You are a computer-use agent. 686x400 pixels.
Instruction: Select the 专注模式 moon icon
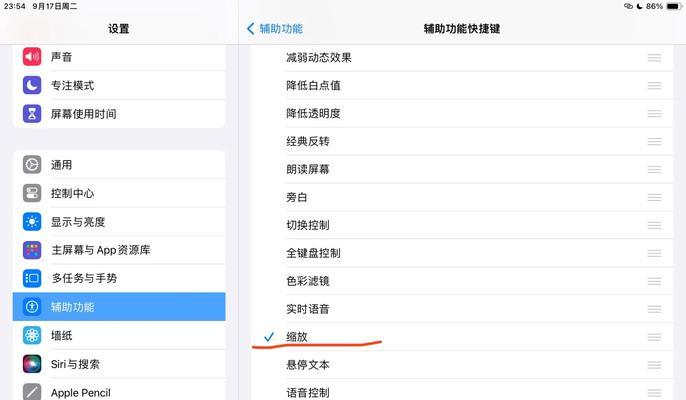(x=32, y=85)
